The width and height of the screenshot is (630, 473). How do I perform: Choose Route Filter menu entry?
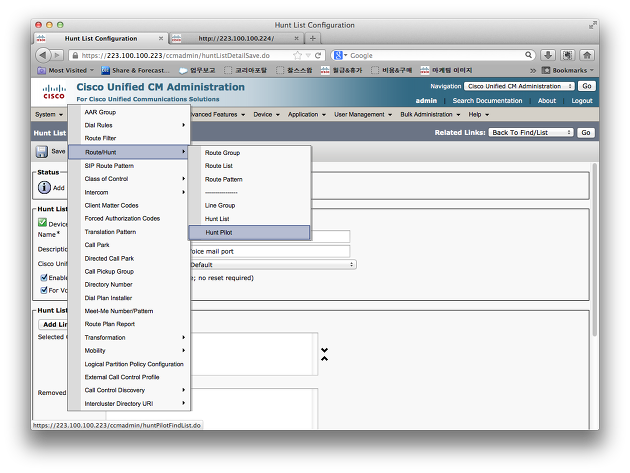pyautogui.click(x=129, y=138)
